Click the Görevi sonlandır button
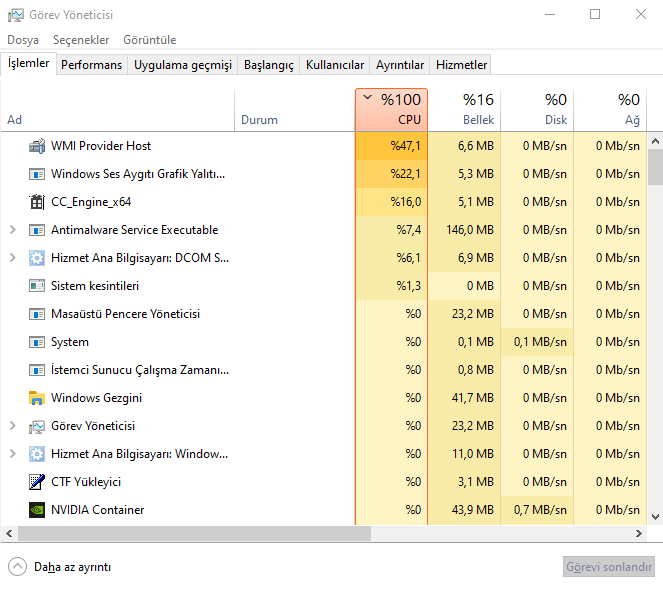Viewport: 663px width, 589px height. coord(609,567)
